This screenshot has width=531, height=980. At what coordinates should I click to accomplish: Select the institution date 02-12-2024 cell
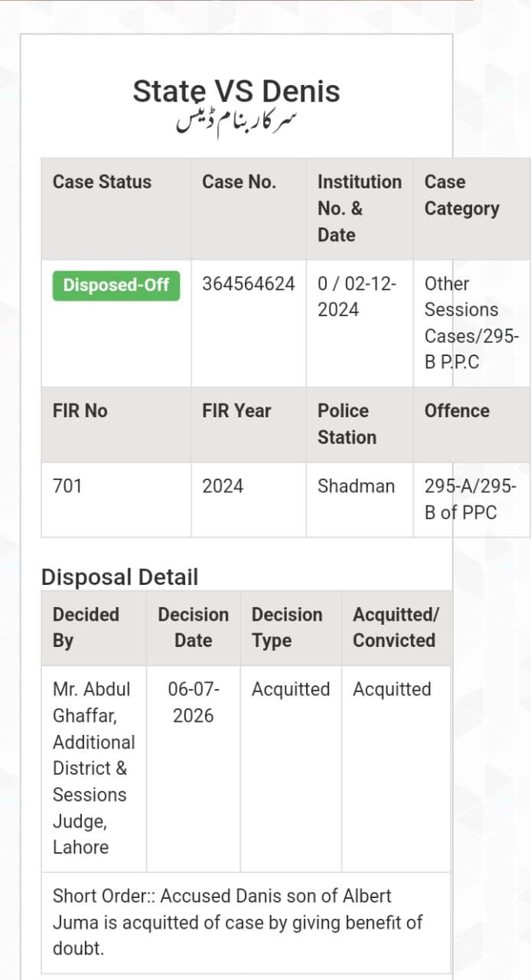[x=357, y=296]
